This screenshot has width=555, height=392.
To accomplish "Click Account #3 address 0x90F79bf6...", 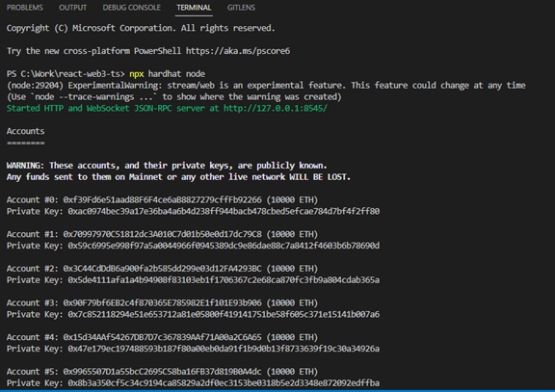I will click(x=163, y=302).
